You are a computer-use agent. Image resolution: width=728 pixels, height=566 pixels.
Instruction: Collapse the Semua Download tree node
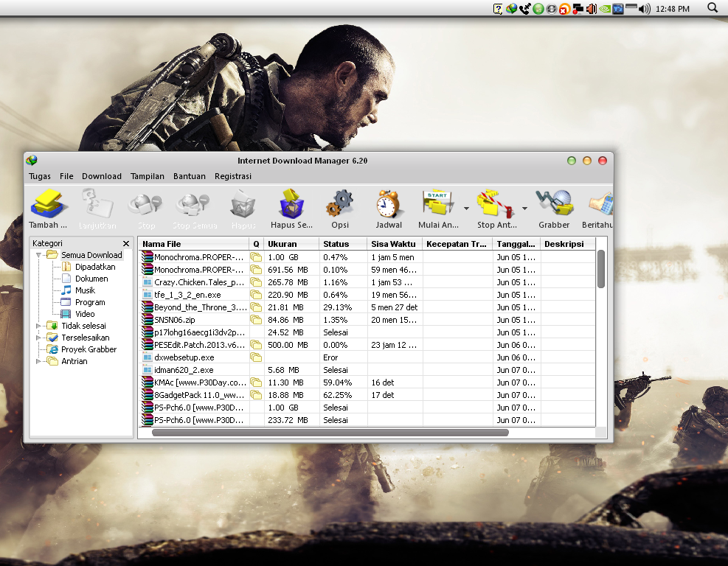coord(39,255)
